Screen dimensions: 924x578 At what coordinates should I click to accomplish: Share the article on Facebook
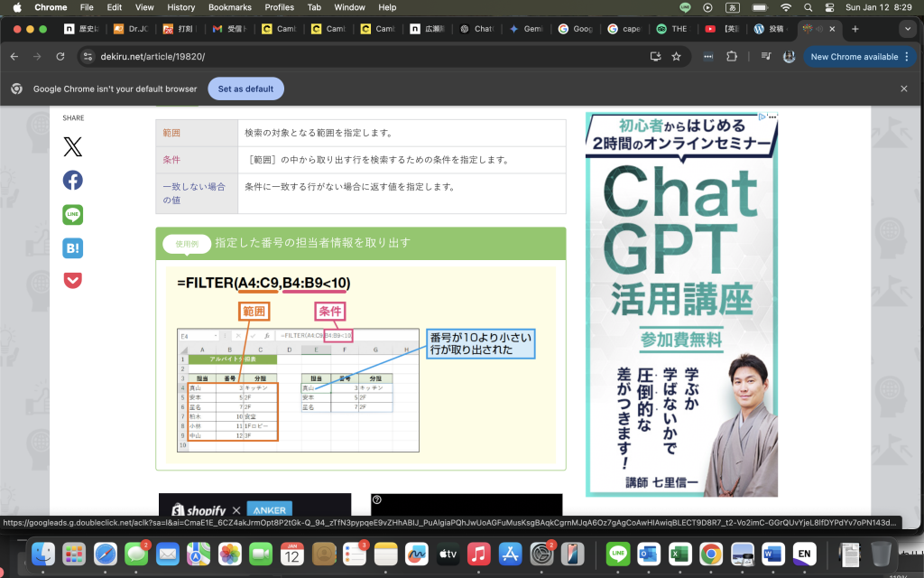click(72, 180)
